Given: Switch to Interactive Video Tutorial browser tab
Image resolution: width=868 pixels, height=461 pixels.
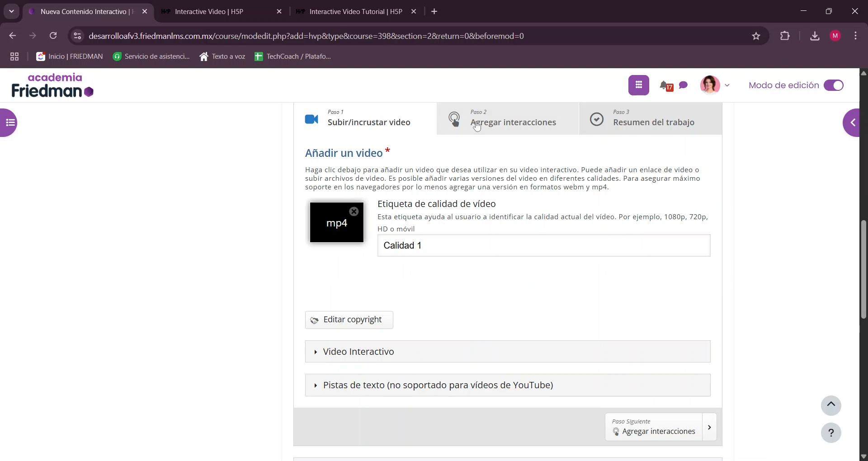Looking at the screenshot, I should pyautogui.click(x=356, y=12).
